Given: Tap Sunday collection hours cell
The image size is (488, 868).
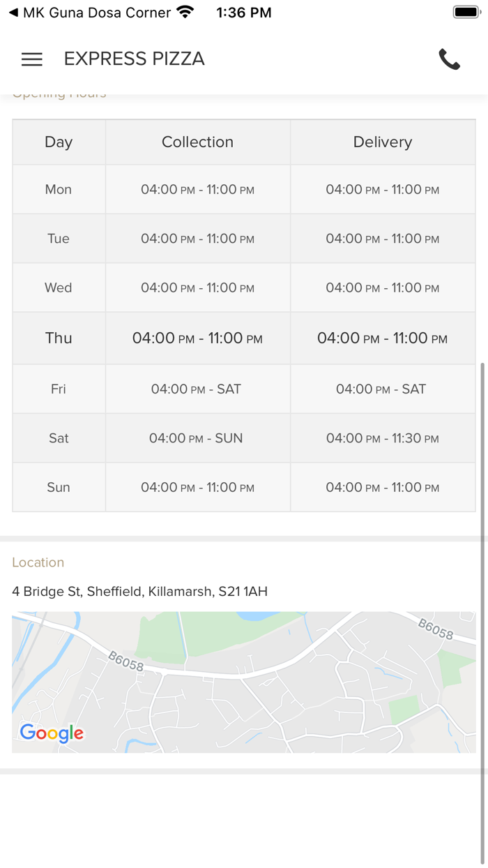Looking at the screenshot, I should pos(197,488).
